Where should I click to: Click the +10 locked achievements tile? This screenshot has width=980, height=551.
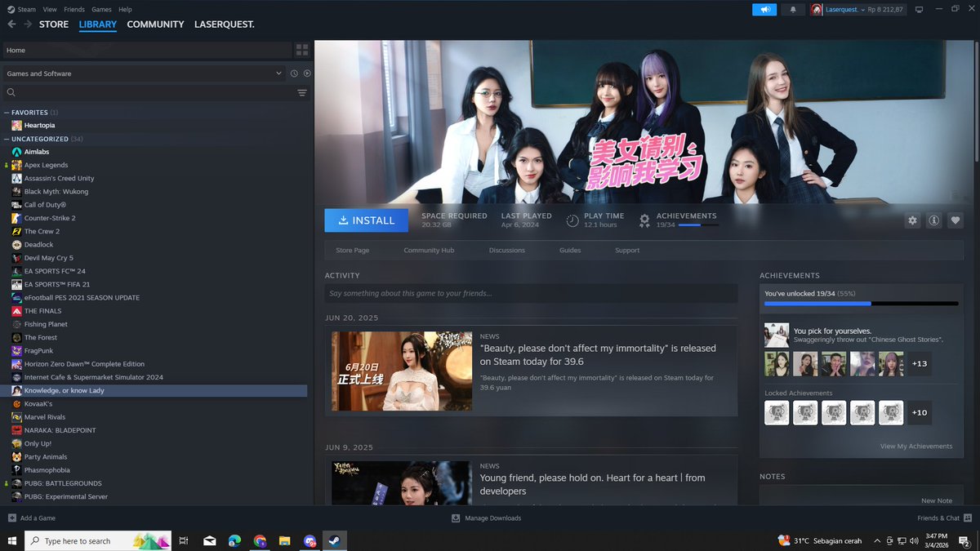click(x=920, y=412)
